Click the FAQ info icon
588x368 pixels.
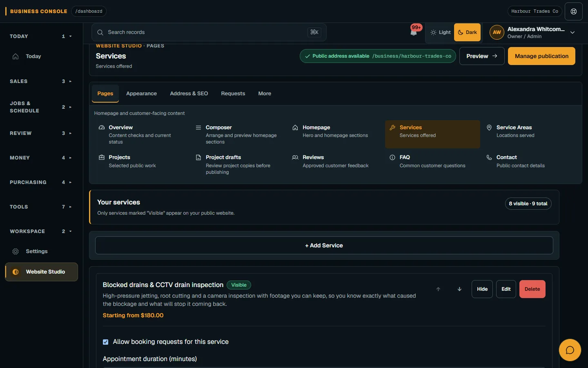(392, 157)
